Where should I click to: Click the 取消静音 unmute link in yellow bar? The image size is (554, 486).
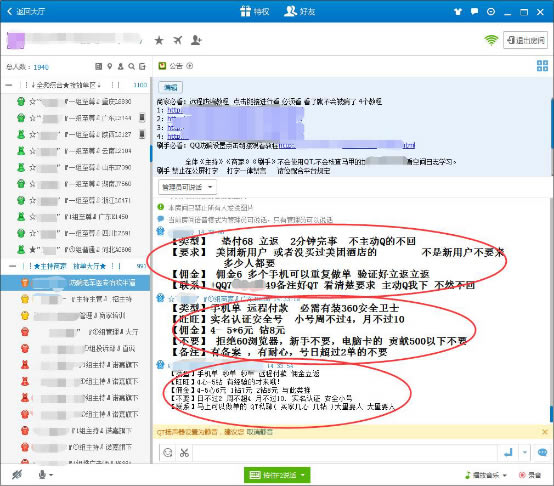pyautogui.click(x=259, y=432)
